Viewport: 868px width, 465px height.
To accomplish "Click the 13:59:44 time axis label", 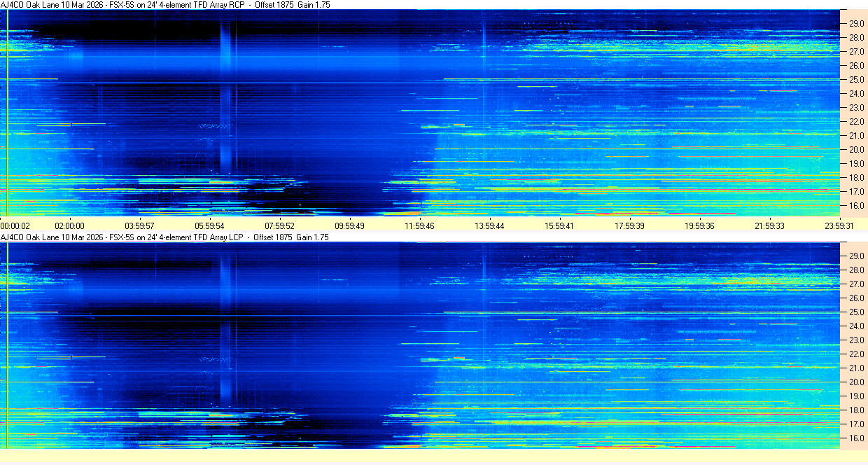I will (x=490, y=225).
